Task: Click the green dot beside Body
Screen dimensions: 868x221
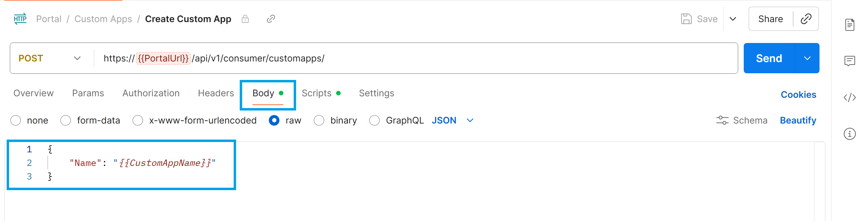Action: pyautogui.click(x=282, y=93)
